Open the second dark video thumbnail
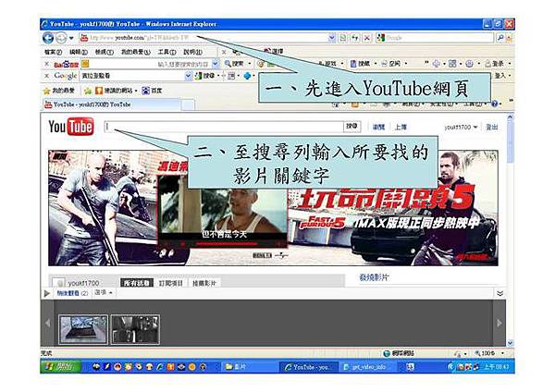 135,329
